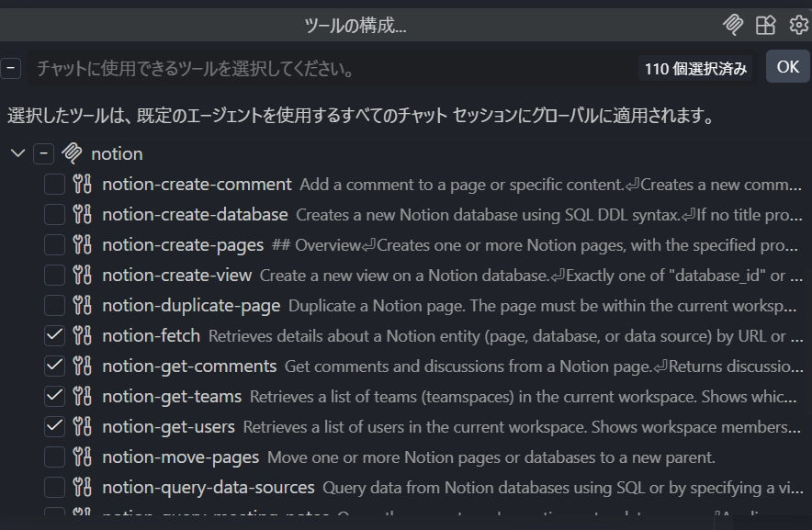Click tool icon of notion-fetch

click(83, 335)
